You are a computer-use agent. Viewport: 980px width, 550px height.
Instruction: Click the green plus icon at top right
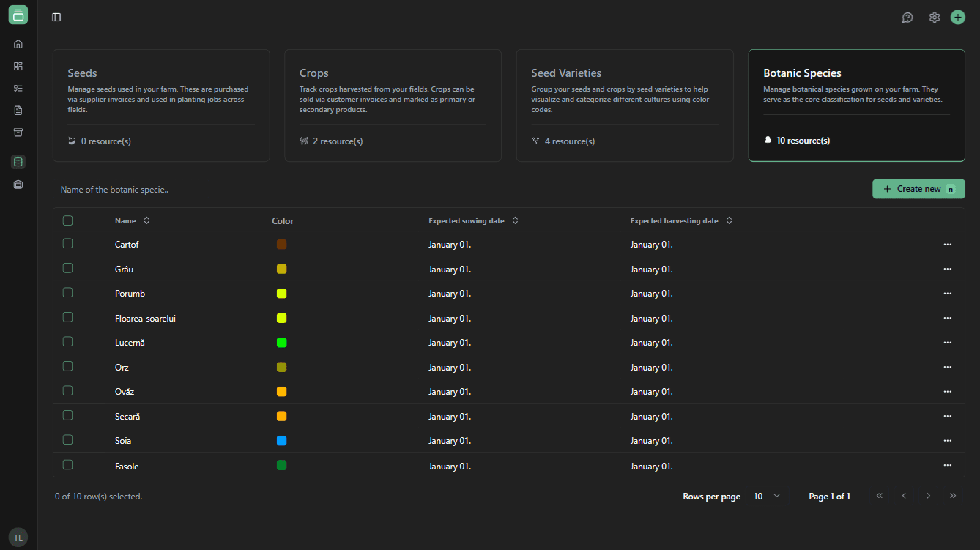click(957, 18)
